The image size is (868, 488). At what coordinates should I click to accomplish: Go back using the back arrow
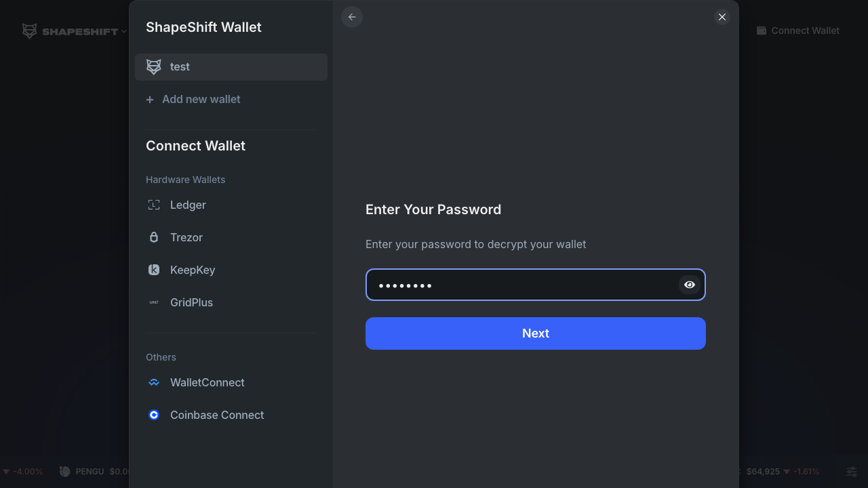point(351,17)
